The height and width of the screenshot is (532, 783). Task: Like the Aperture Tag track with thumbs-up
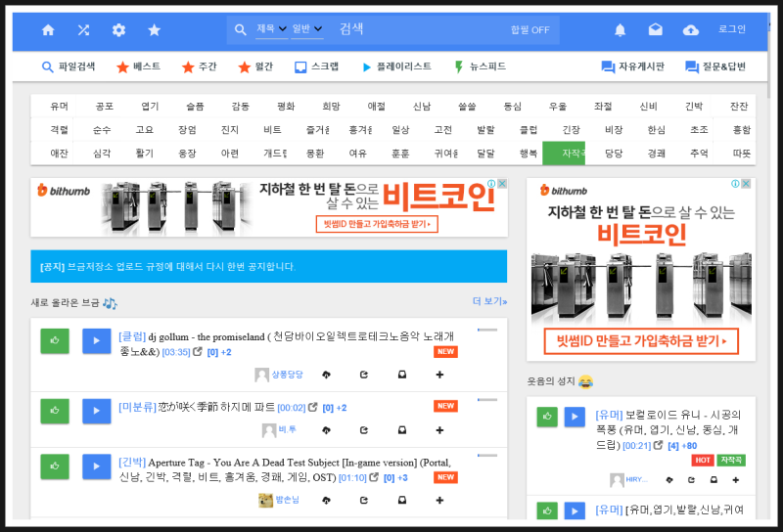[x=55, y=466]
